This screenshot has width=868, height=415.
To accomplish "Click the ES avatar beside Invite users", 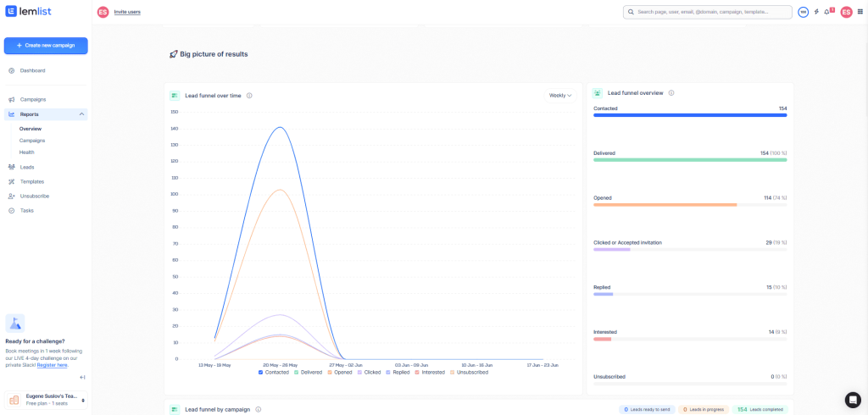I will click(x=103, y=12).
